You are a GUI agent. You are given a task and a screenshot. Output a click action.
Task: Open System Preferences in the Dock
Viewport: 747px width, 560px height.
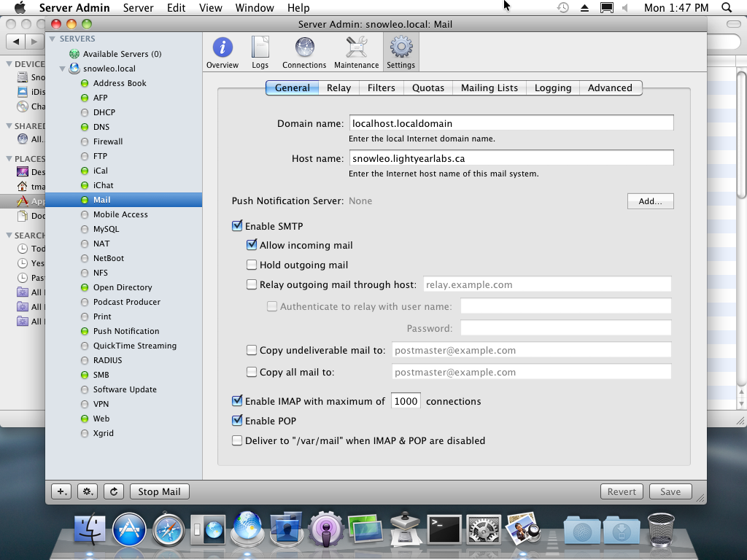coord(484,529)
